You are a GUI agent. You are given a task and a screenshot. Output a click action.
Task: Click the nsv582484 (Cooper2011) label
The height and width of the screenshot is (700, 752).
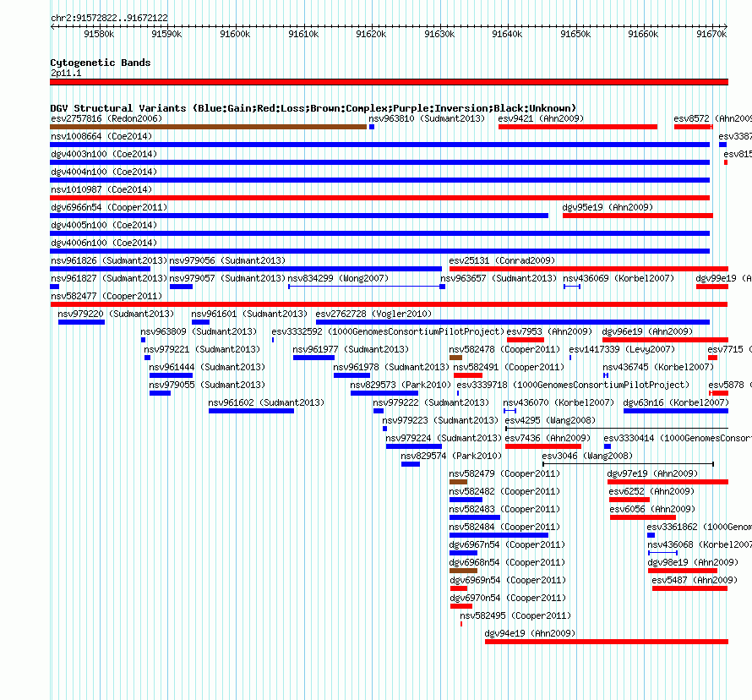tap(504, 527)
